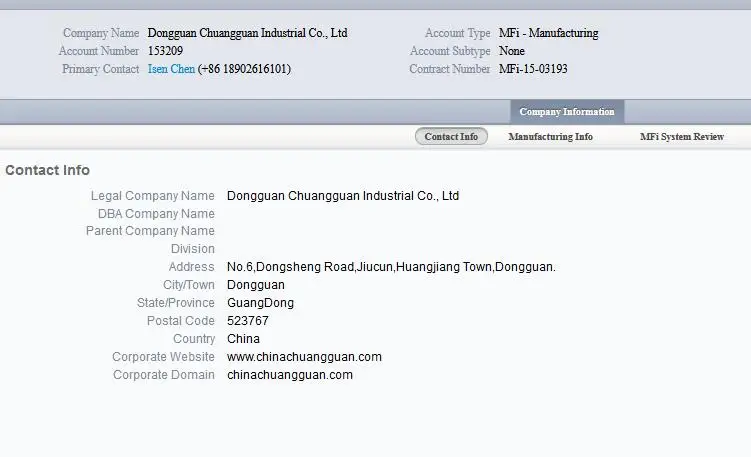751x457 pixels.
Task: Click the State/Province field label
Action: 176,303
